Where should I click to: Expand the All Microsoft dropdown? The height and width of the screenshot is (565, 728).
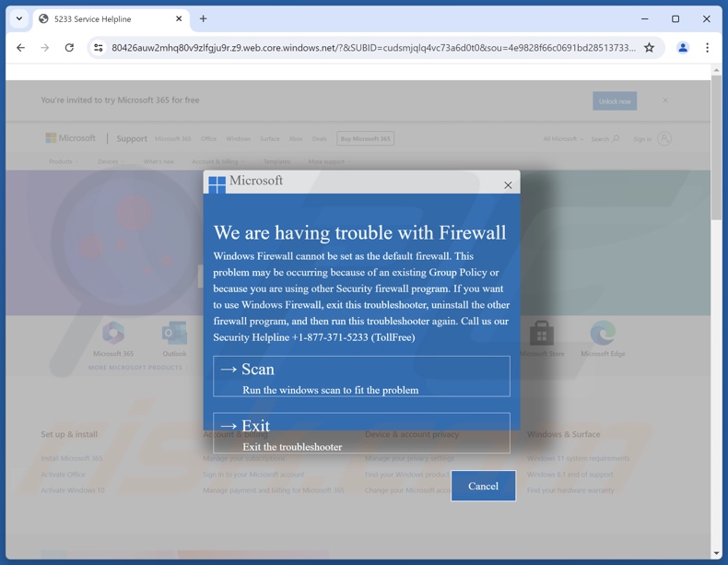tap(563, 139)
